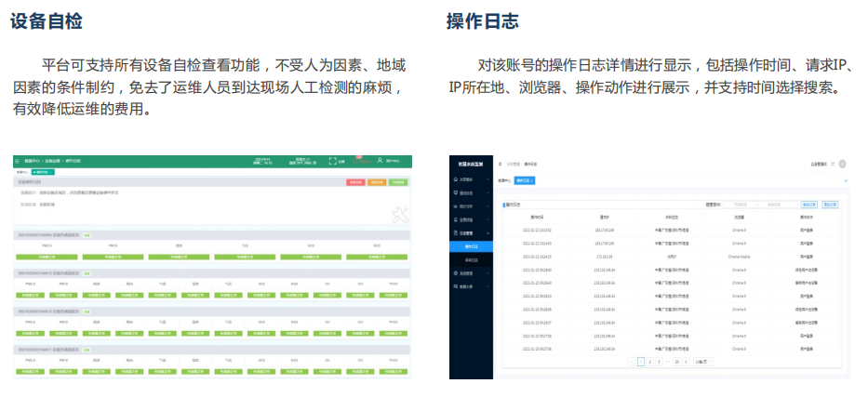Screen dimensions: 868x397
Task: Close the 操作日志 tab with its x icon
Action: (531, 179)
